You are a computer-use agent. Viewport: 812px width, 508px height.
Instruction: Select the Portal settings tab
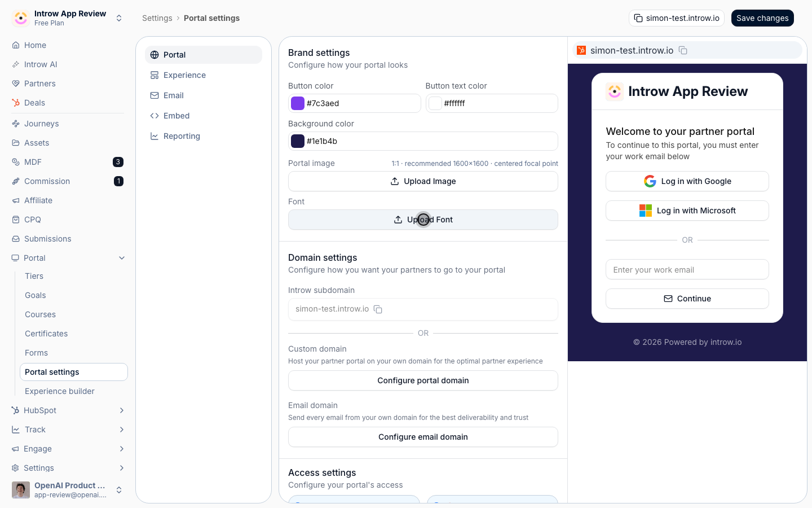click(x=204, y=55)
